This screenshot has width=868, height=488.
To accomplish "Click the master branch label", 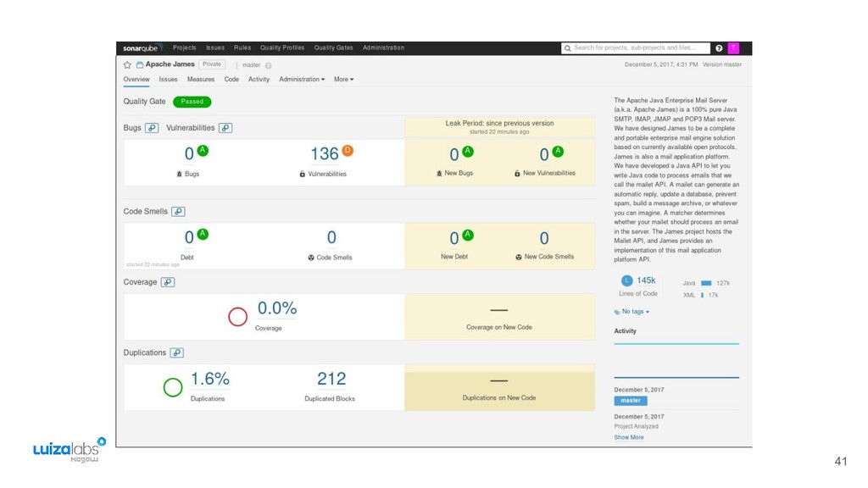I will [x=251, y=65].
